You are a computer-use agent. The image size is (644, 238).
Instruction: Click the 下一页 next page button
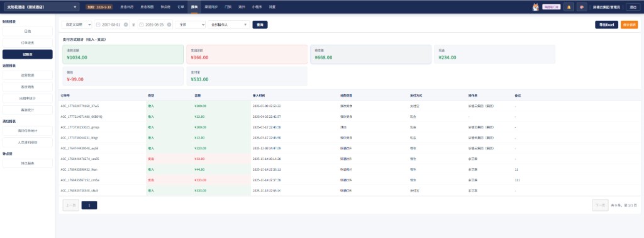600,205
